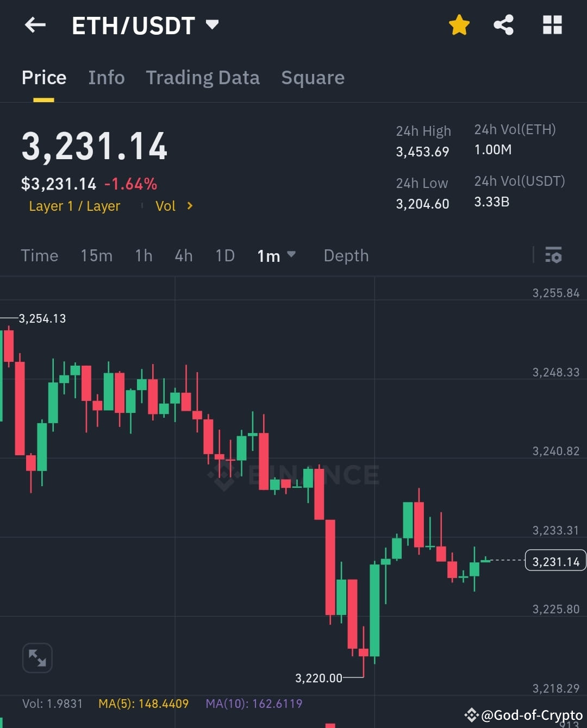Screen dimensions: 587x728
Task: Tap the current price label 3,231.14 on chart
Action: click(555, 560)
